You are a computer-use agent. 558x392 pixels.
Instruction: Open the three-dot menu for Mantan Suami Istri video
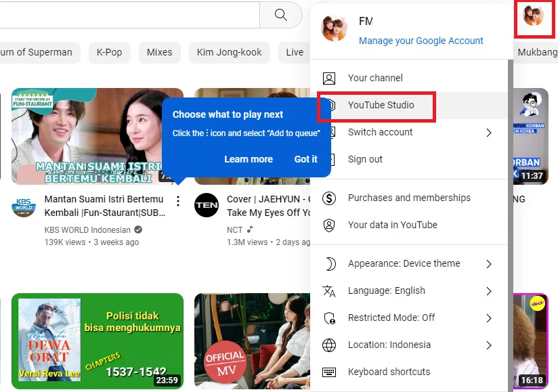pos(178,201)
